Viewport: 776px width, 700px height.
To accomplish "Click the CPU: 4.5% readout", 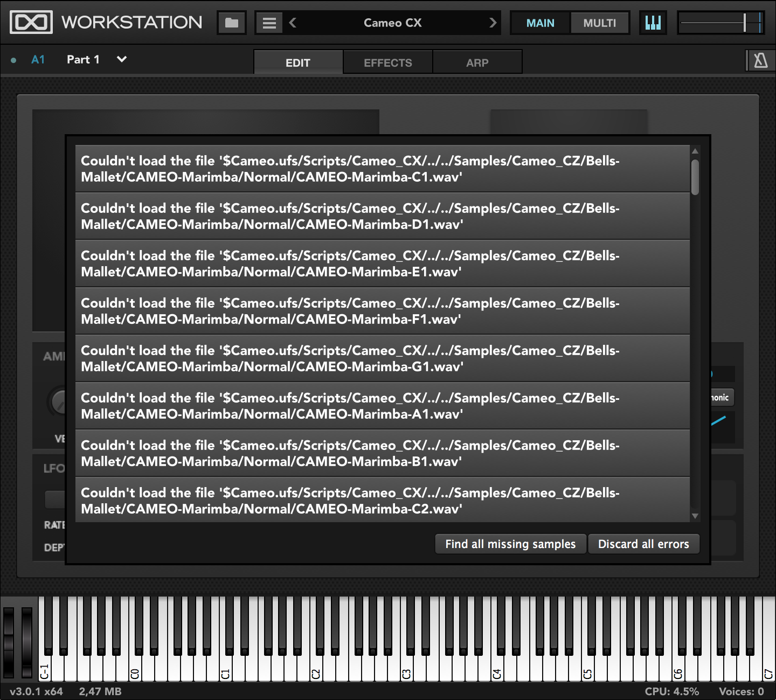I will [671, 691].
